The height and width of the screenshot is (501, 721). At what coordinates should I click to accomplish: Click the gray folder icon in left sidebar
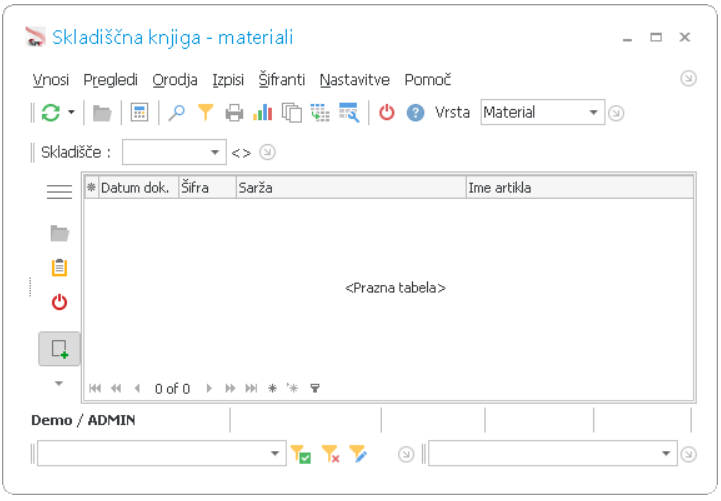tap(59, 233)
